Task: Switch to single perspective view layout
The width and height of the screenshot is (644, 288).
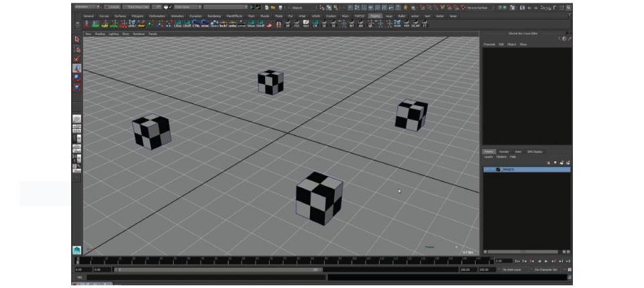Action: [76, 119]
